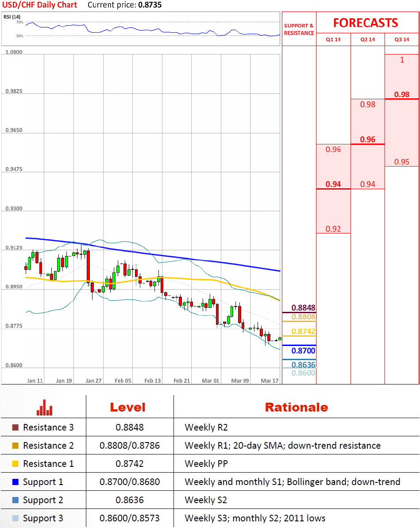This screenshot has height=528, width=420.
Task: Click the Resistance 1 row label
Action: (48, 464)
